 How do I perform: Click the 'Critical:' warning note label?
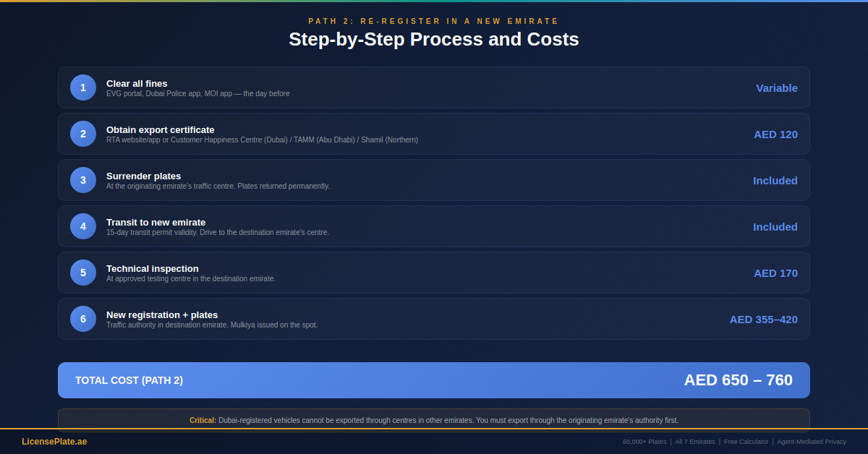[203, 420]
